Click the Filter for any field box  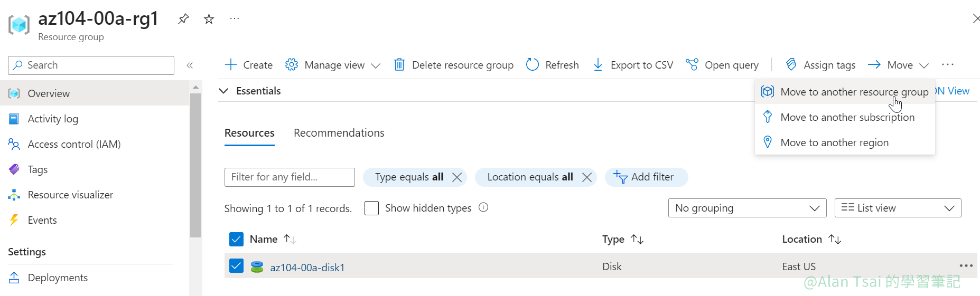(290, 177)
